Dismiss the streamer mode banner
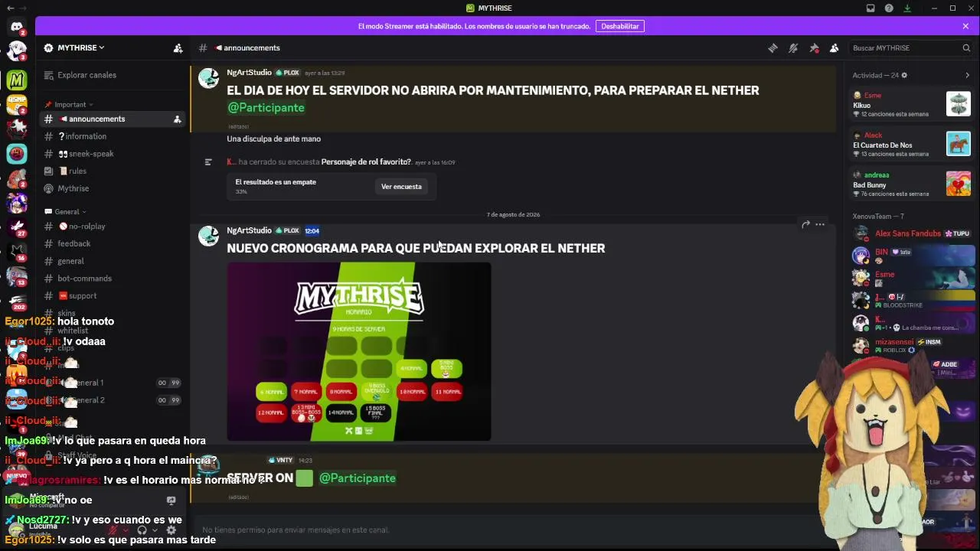 tap(965, 26)
